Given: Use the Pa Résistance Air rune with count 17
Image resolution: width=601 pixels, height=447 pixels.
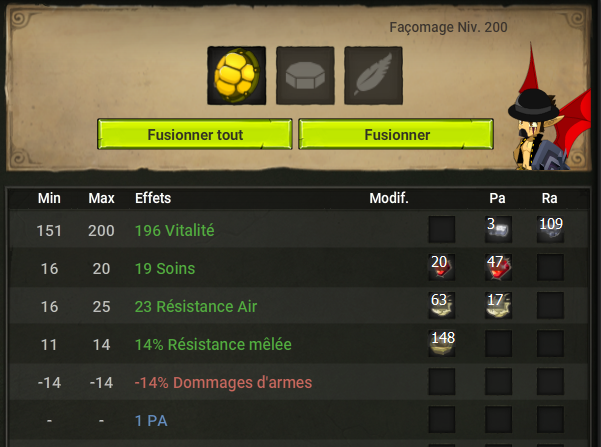Looking at the screenshot, I should click(498, 306).
